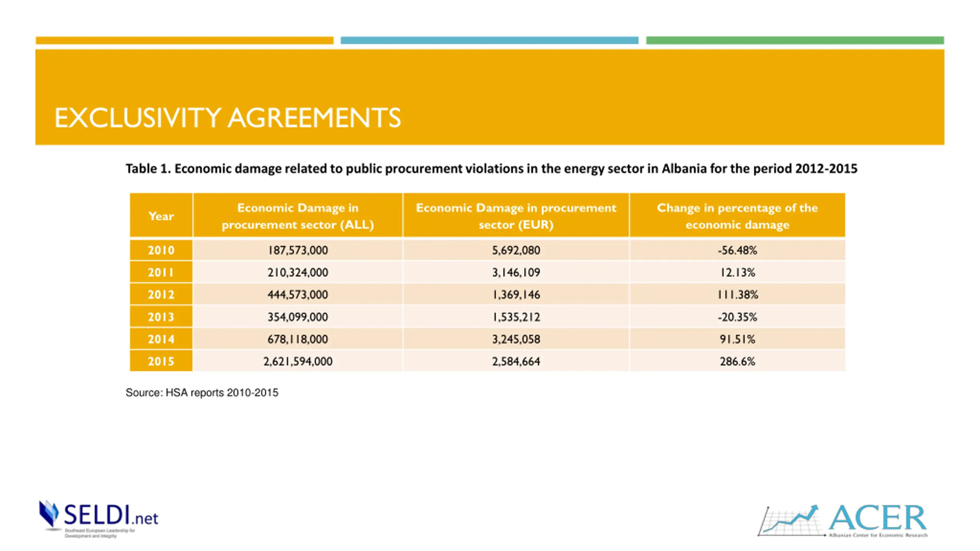Select the EXCLUSIVITY AGREEMENTS title
Viewport: 980px width, 551px height.
point(227,117)
